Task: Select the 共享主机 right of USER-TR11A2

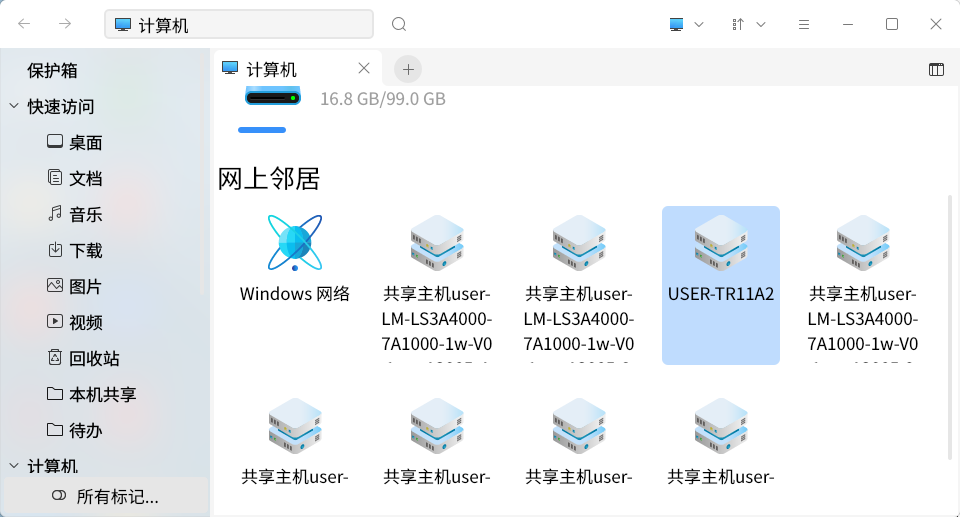Action: click(x=863, y=285)
